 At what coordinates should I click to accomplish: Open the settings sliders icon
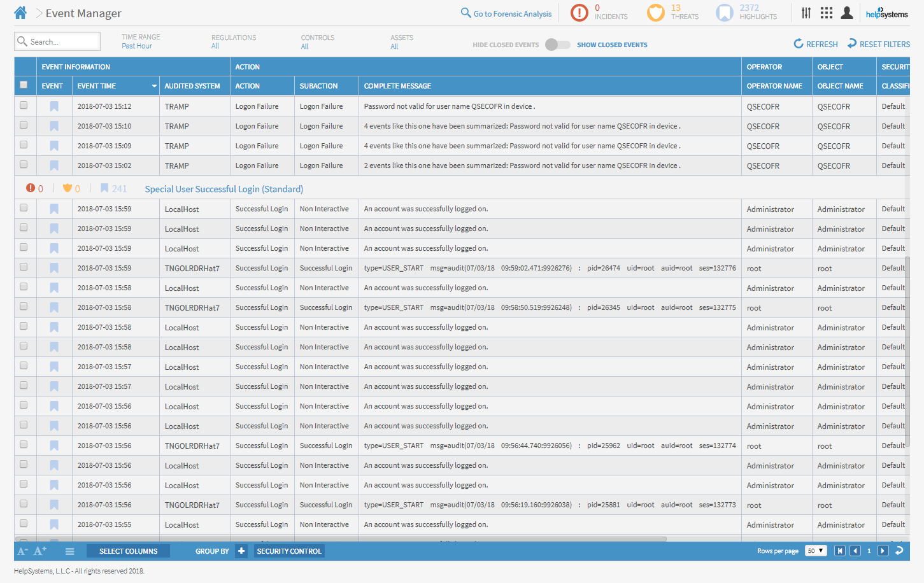click(806, 13)
